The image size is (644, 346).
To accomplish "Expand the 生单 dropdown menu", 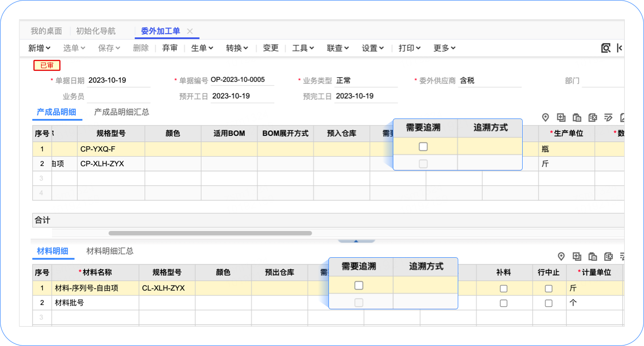I will tap(202, 48).
